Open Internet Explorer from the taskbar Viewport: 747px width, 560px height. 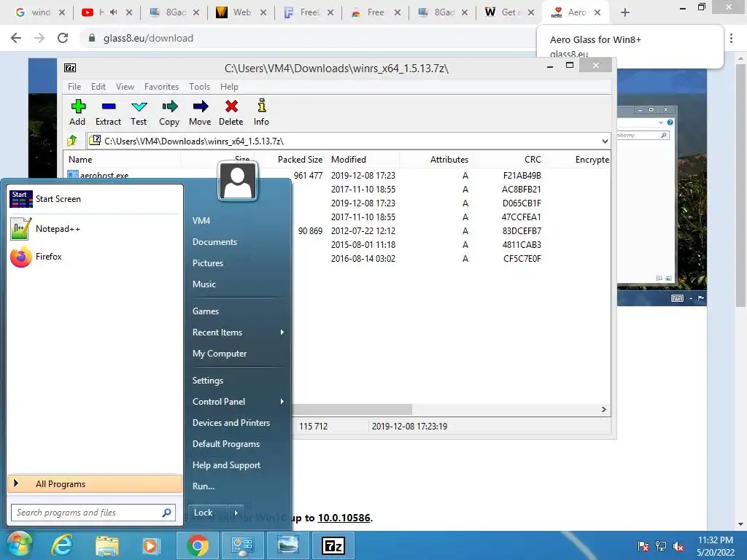coord(63,545)
